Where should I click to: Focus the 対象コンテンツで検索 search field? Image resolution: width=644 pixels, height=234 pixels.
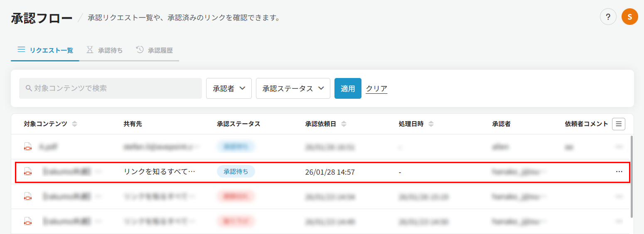tap(111, 88)
